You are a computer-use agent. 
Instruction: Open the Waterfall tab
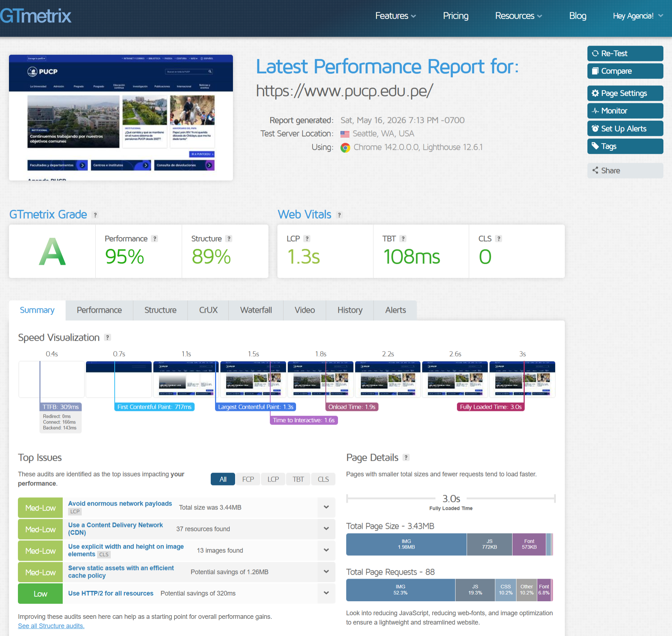click(x=256, y=310)
